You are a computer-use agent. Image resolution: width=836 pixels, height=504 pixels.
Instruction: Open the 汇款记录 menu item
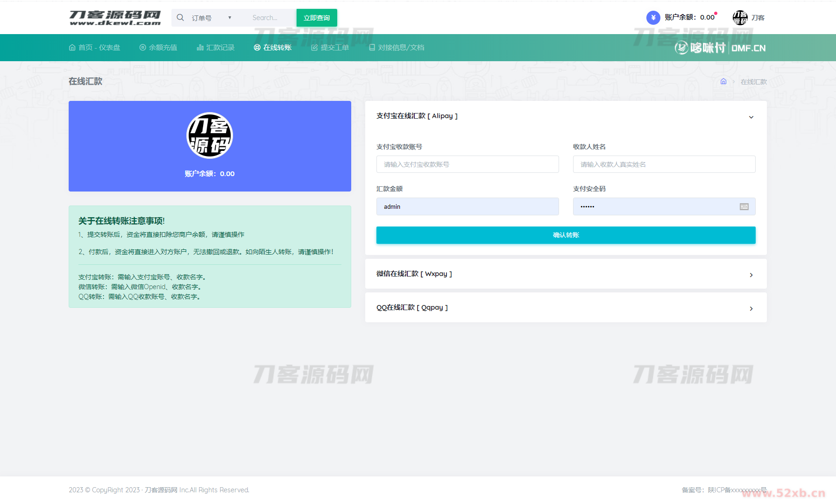point(216,48)
